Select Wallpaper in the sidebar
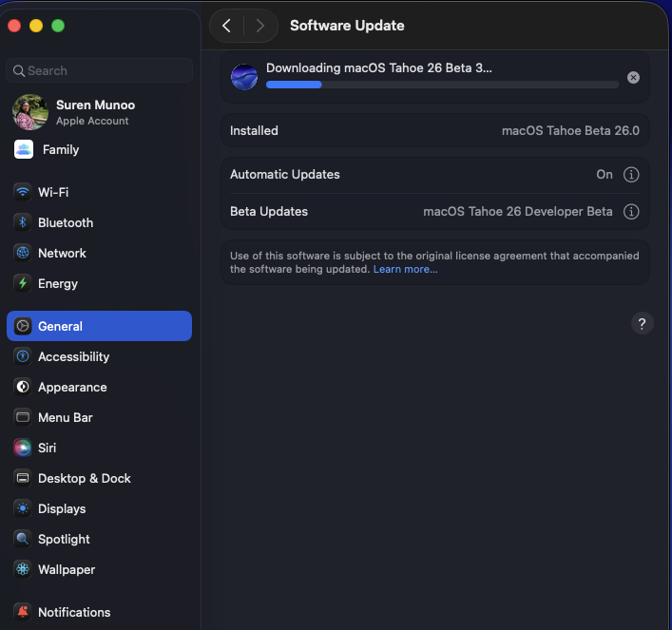Image resolution: width=672 pixels, height=630 pixels. tap(100, 569)
